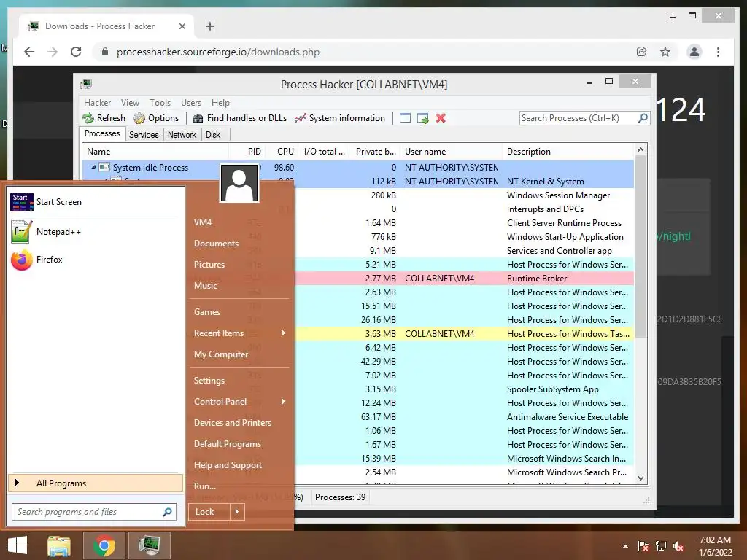Open Help and Support

(228, 465)
